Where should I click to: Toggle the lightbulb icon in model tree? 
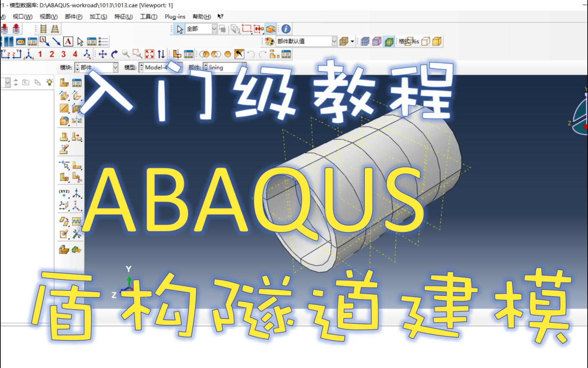pyautogui.click(x=50, y=82)
